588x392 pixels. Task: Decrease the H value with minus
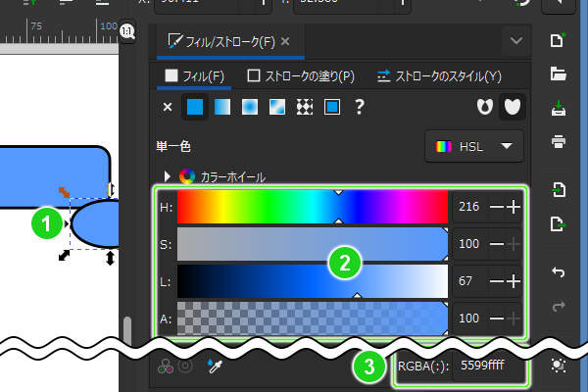click(x=497, y=207)
